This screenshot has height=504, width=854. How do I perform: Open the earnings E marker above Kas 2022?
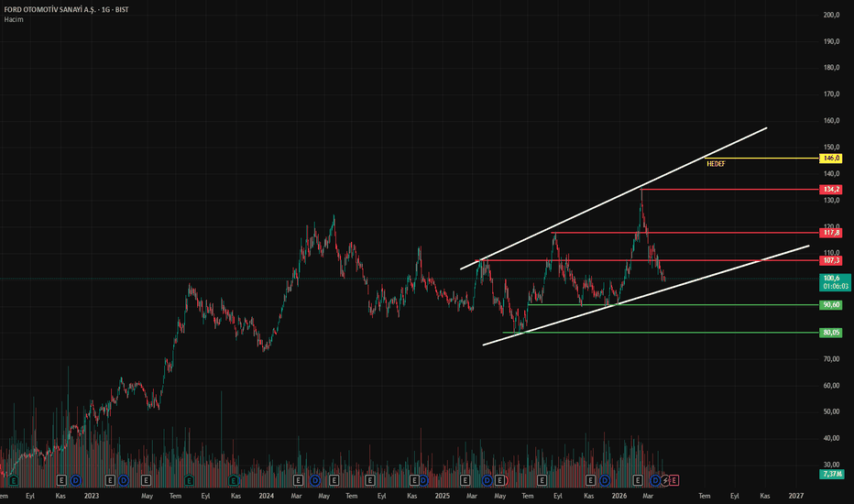pyautogui.click(x=61, y=480)
